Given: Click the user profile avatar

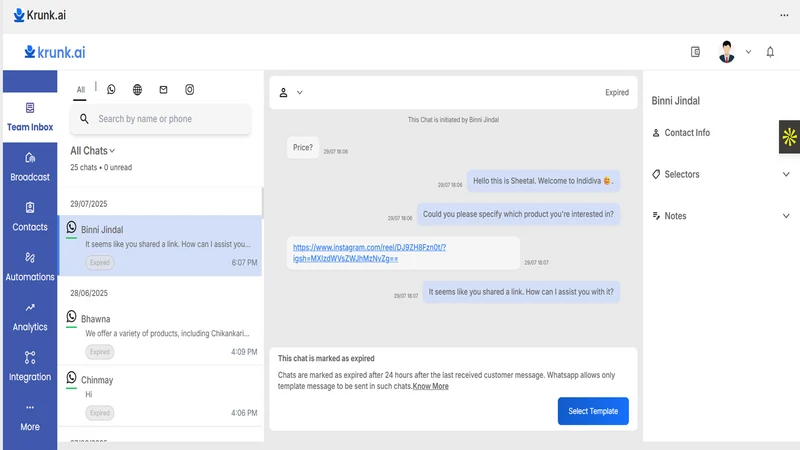Looking at the screenshot, I should tap(727, 52).
